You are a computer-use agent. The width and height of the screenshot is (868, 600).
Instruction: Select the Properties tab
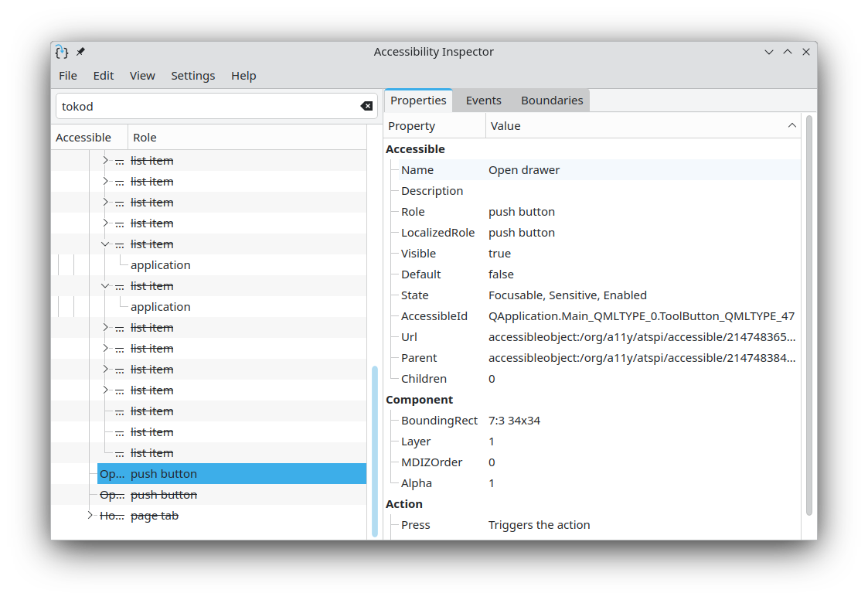[x=418, y=101]
